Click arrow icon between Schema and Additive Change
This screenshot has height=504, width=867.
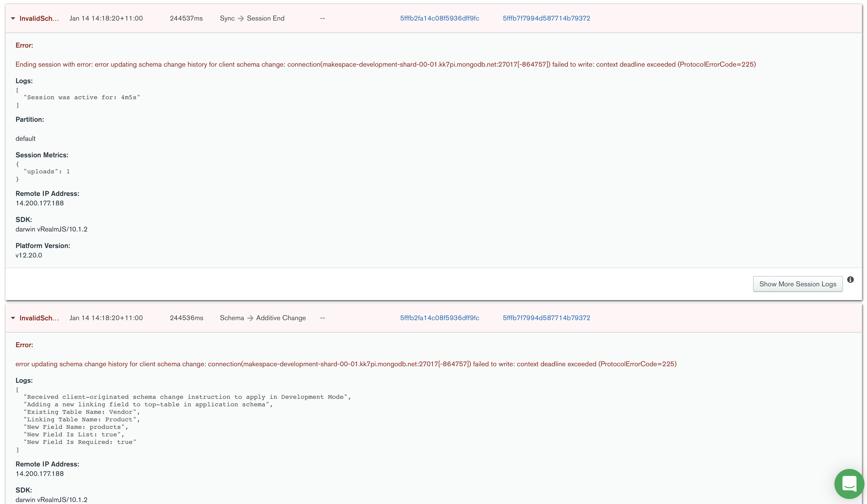[x=250, y=318]
